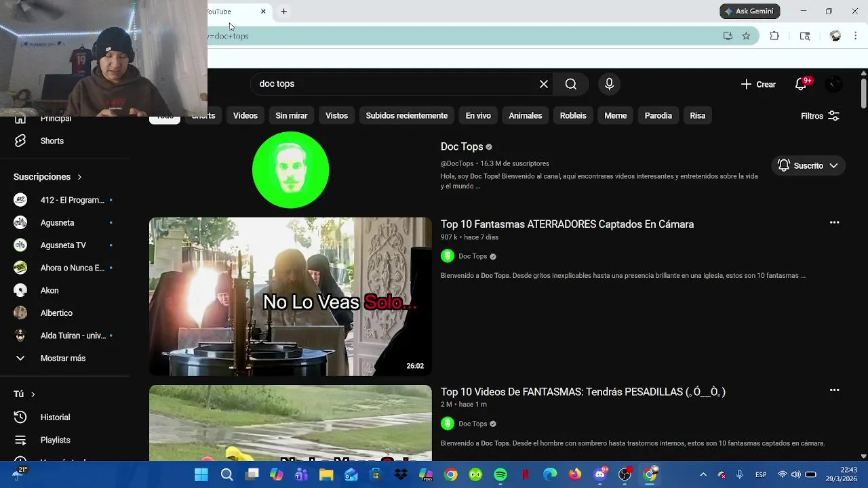Open the taskbar volume control

point(795,474)
